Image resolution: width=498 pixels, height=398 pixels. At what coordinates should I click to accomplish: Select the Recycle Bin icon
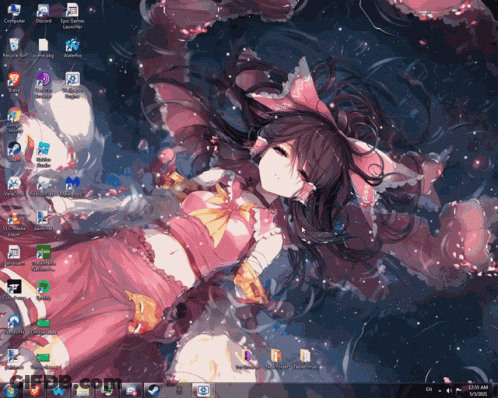[14, 48]
